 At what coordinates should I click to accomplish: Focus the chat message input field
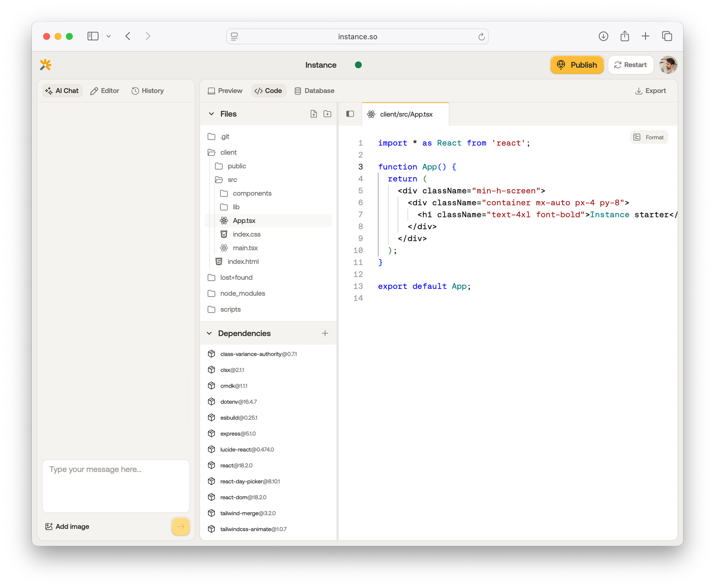(115, 485)
